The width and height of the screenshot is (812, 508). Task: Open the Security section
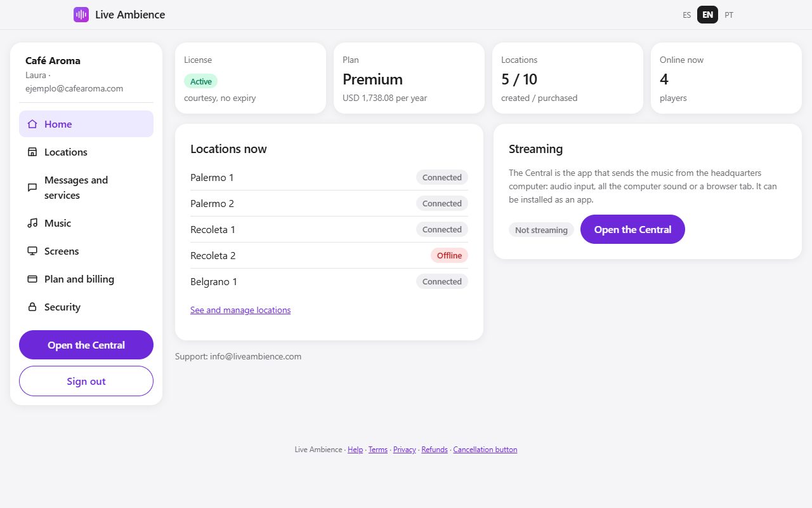tap(86, 307)
